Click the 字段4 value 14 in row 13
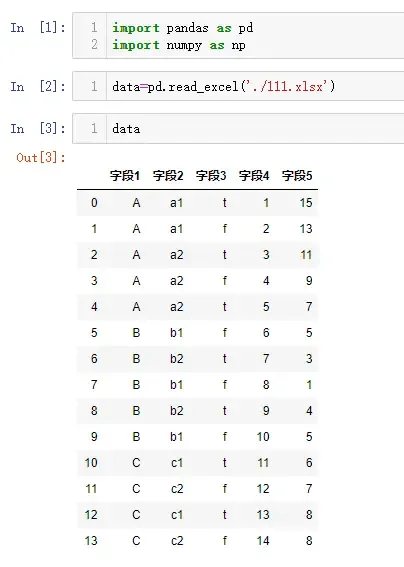This screenshot has height=567, width=404. [263, 541]
